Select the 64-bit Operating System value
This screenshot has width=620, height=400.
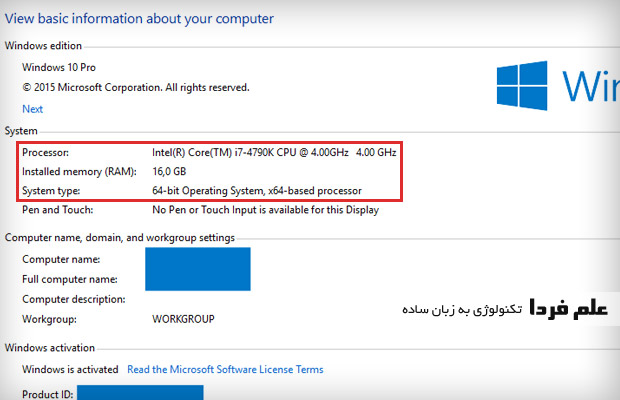click(x=256, y=190)
